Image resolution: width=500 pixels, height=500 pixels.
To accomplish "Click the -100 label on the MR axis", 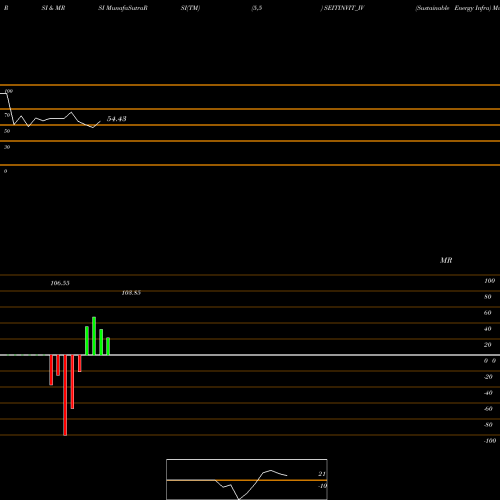I will coord(490,441).
